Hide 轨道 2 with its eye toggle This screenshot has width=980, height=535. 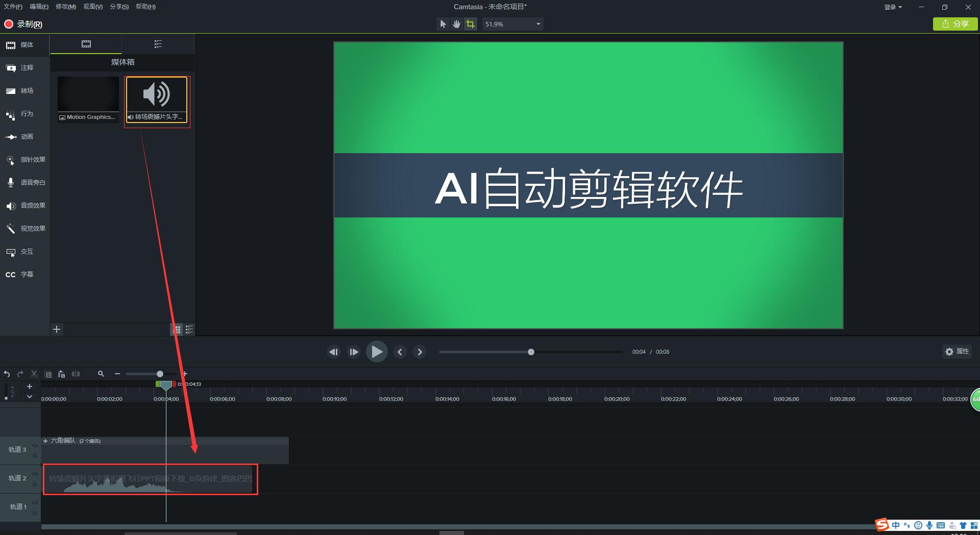pyautogui.click(x=35, y=474)
